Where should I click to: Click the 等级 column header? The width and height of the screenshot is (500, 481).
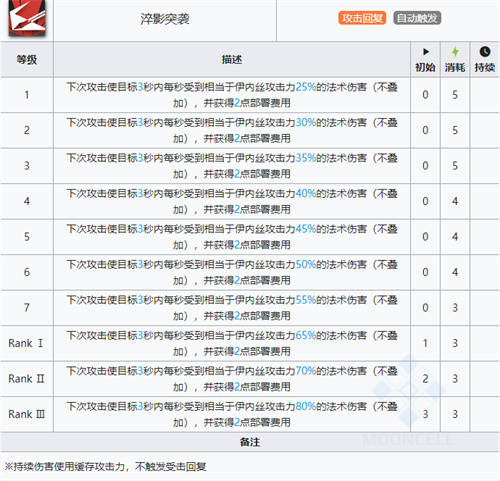pos(27,60)
